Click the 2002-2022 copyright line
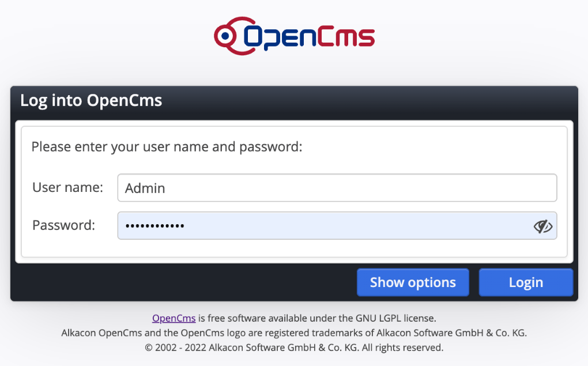Viewport: 588px width, 366px height. click(294, 347)
